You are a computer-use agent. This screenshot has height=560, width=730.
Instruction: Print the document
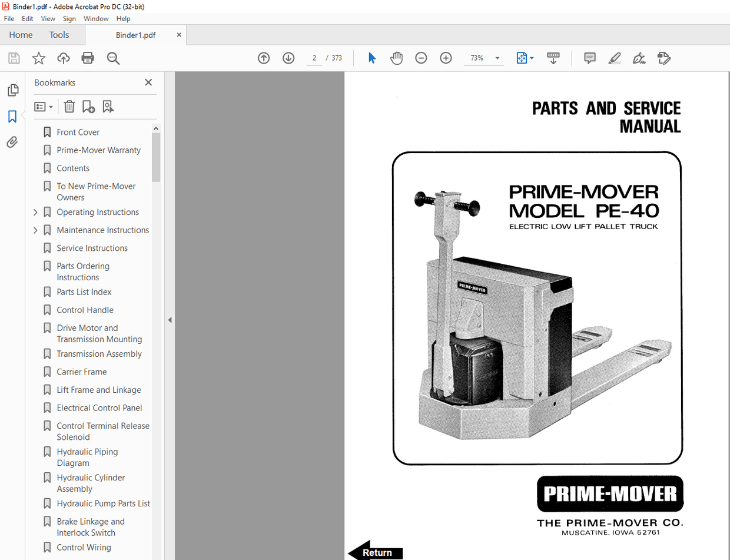[x=87, y=58]
